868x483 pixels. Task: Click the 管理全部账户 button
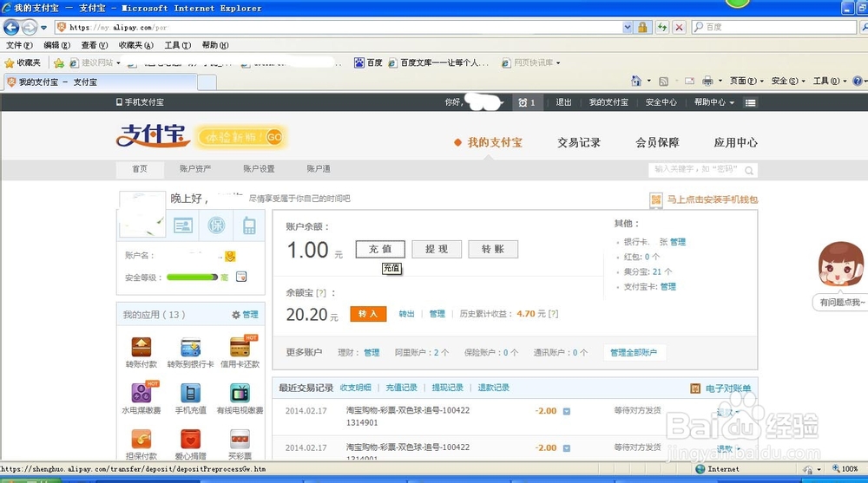(634, 352)
